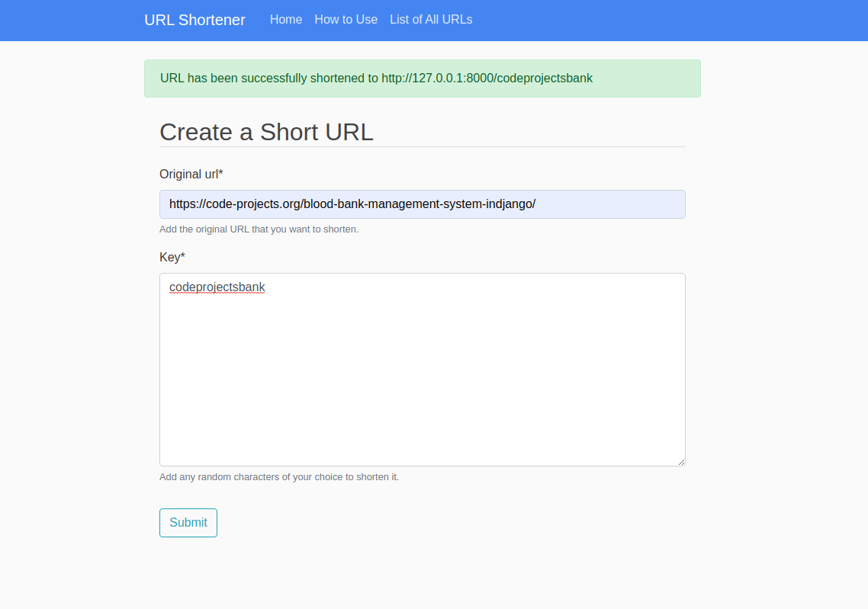Viewport: 868px width, 609px height.
Task: Click the textarea resize handle
Action: coord(681,460)
